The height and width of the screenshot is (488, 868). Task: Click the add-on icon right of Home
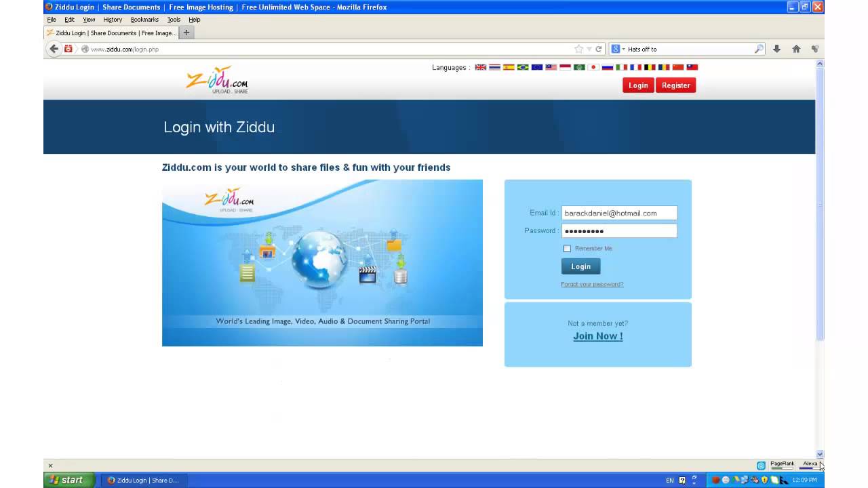coord(815,49)
